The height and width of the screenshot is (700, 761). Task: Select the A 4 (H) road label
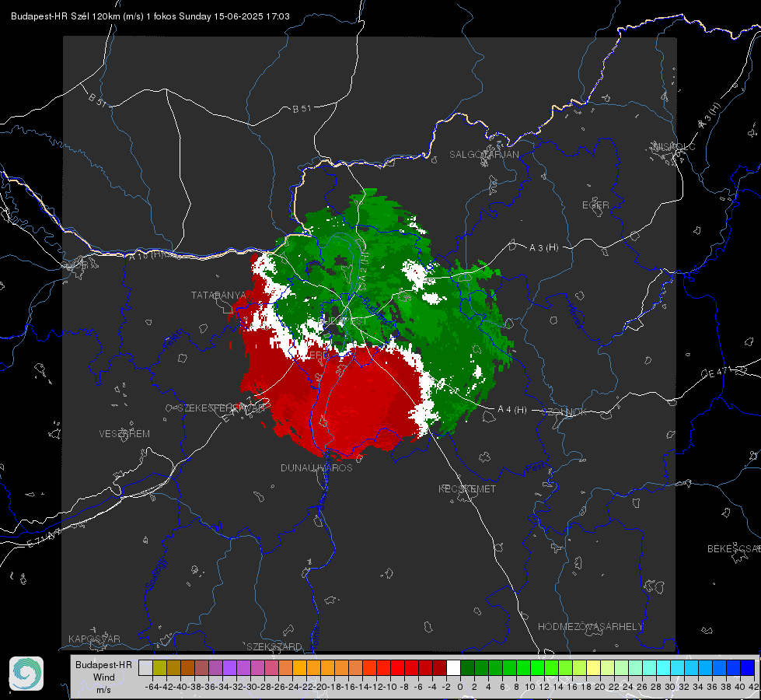(512, 410)
